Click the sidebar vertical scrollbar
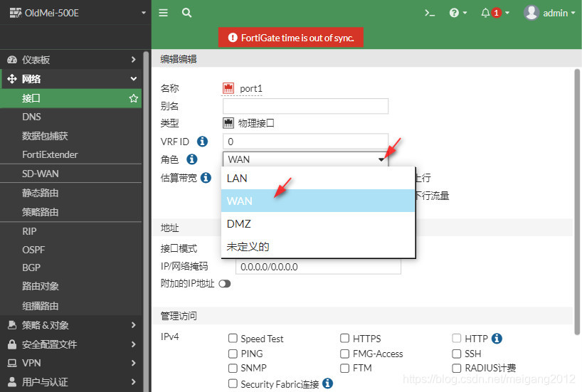582x392 pixels. (x=147, y=221)
